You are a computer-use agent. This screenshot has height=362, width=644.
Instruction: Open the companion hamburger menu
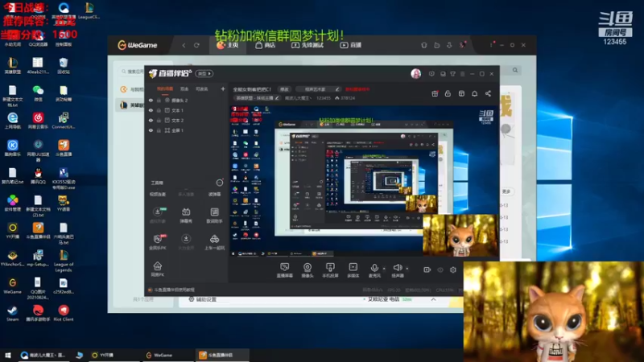coord(462,74)
